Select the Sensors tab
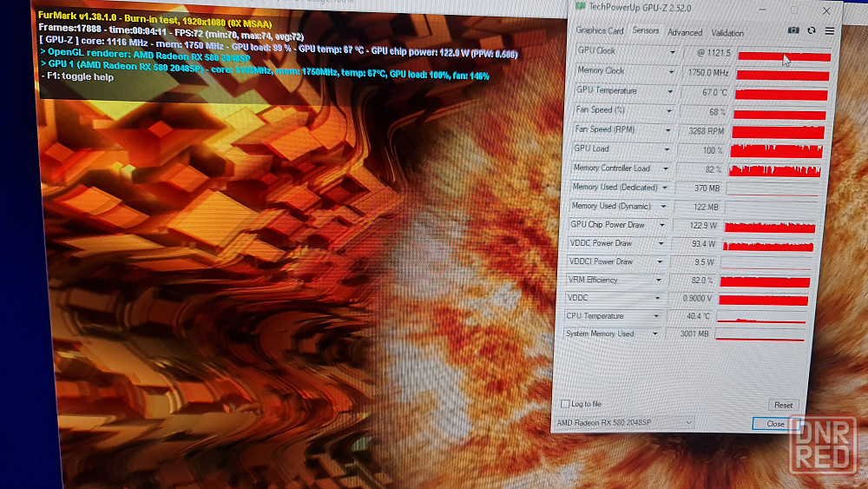 click(x=646, y=31)
